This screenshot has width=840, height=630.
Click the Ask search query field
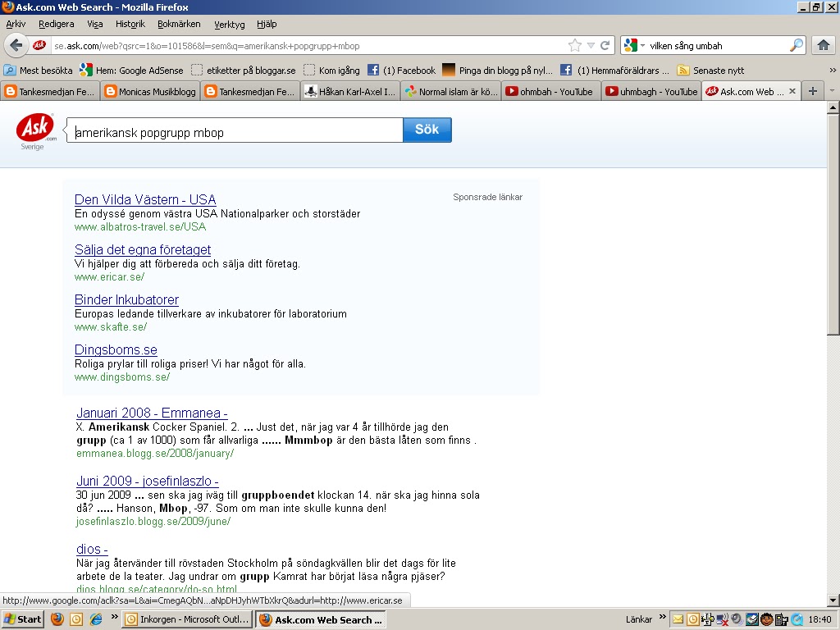pyautogui.click(x=235, y=130)
